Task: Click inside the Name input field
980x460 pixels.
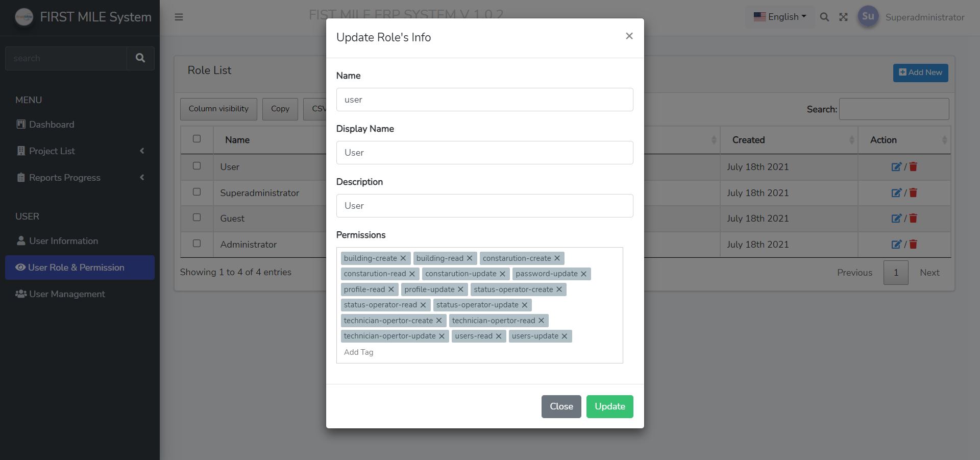Action: 484,100
